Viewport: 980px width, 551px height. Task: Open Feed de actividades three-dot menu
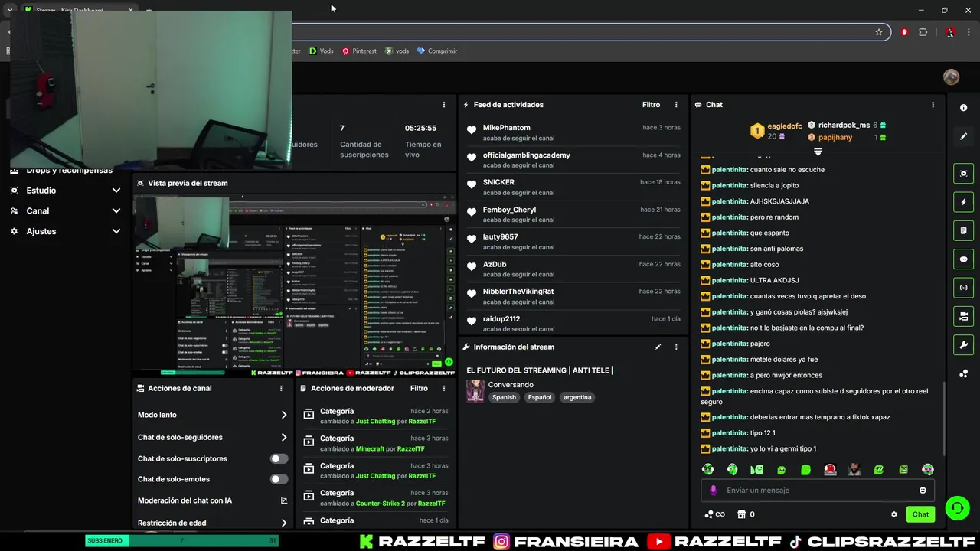(x=676, y=105)
